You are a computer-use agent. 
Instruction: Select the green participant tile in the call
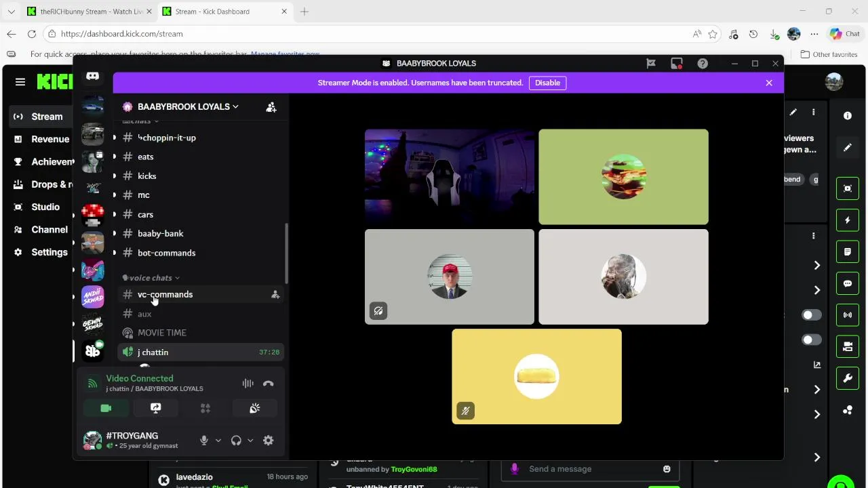point(623,177)
